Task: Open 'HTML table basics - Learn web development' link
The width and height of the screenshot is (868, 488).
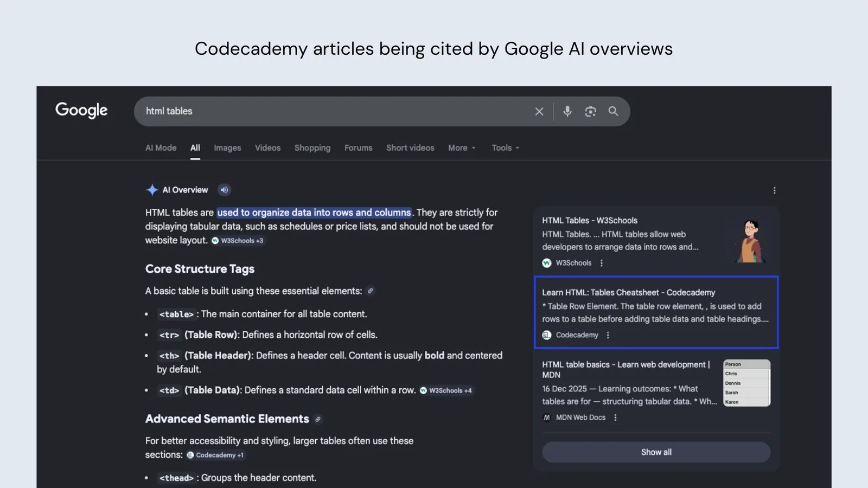Action: [626, 370]
